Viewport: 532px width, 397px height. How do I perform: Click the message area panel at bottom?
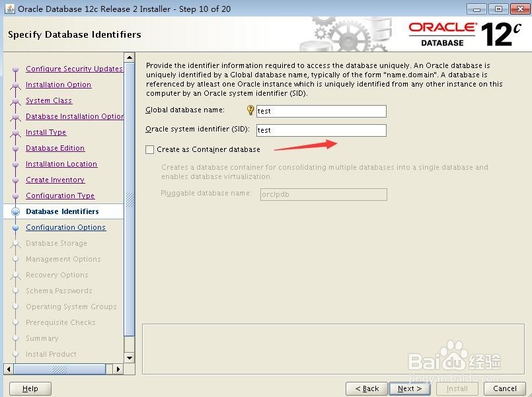[x=333, y=349]
